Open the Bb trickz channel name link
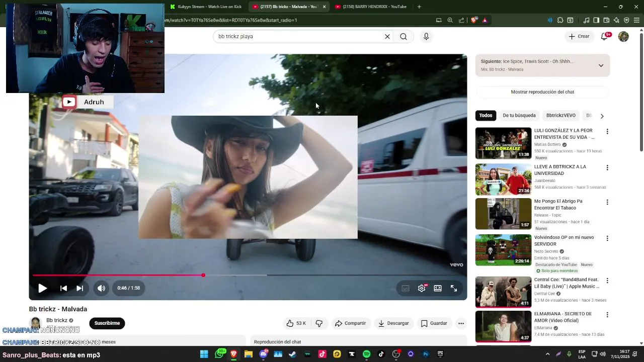Viewport: 644px width, 362px height. [57, 320]
